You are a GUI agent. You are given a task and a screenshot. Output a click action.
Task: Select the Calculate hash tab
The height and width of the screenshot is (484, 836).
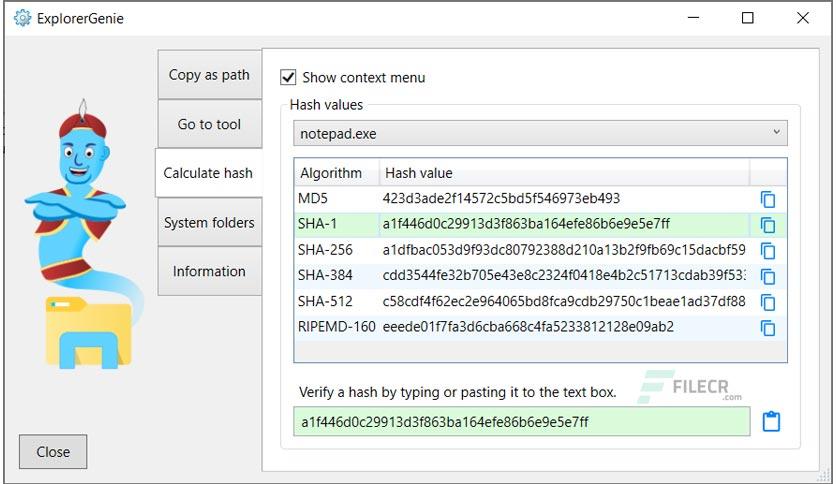pyautogui.click(x=208, y=173)
